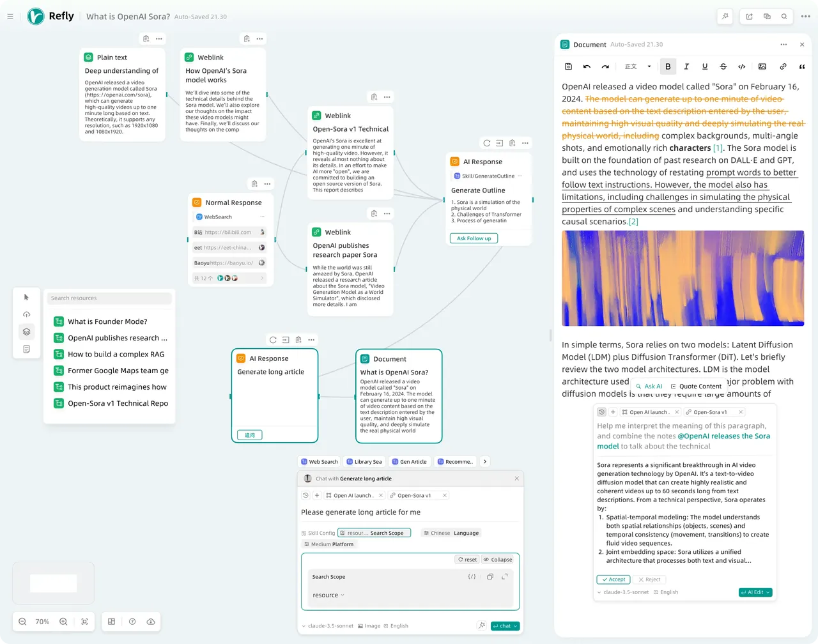Toggle bold formatting in the document toolbar
Image resolution: width=818 pixels, height=644 pixels.
point(668,66)
